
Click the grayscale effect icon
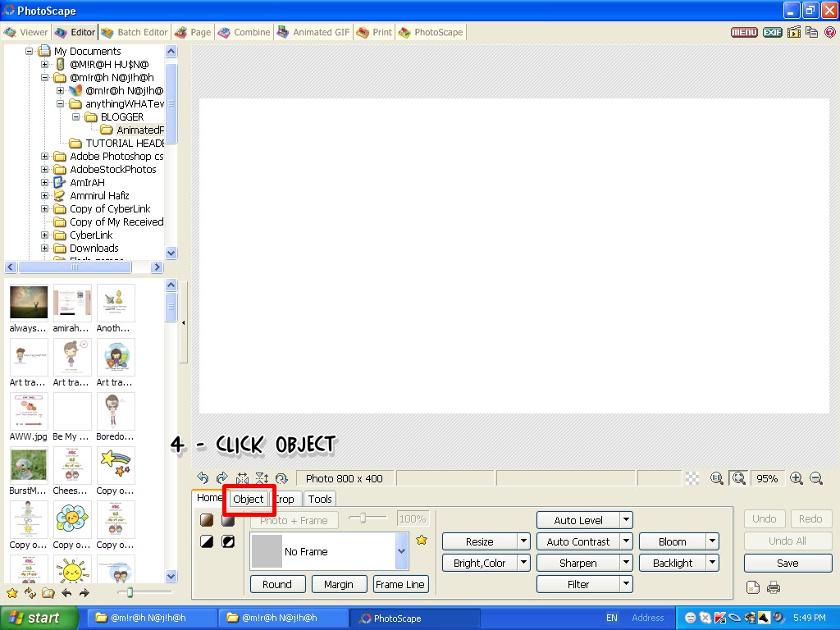(228, 519)
